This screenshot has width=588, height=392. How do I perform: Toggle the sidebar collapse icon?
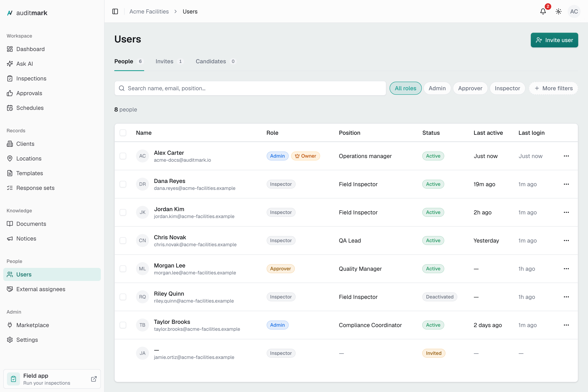coord(115,11)
